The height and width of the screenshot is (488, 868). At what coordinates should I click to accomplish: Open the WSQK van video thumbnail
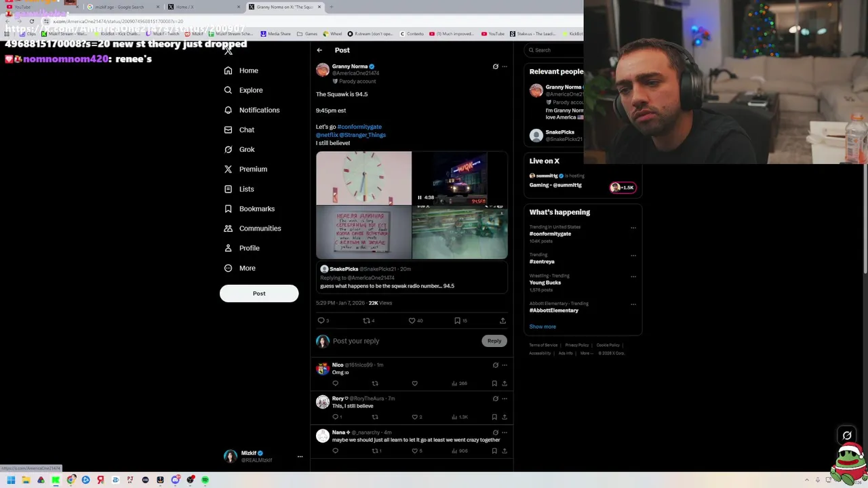(x=460, y=178)
